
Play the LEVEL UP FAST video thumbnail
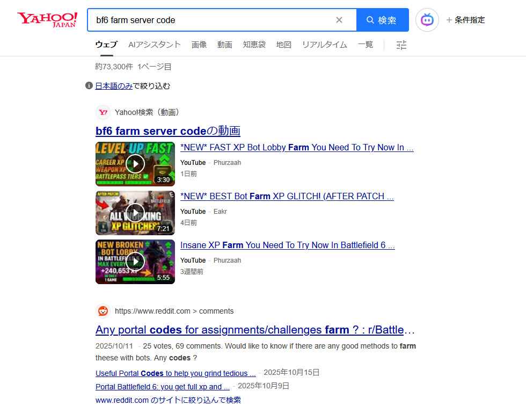(135, 164)
